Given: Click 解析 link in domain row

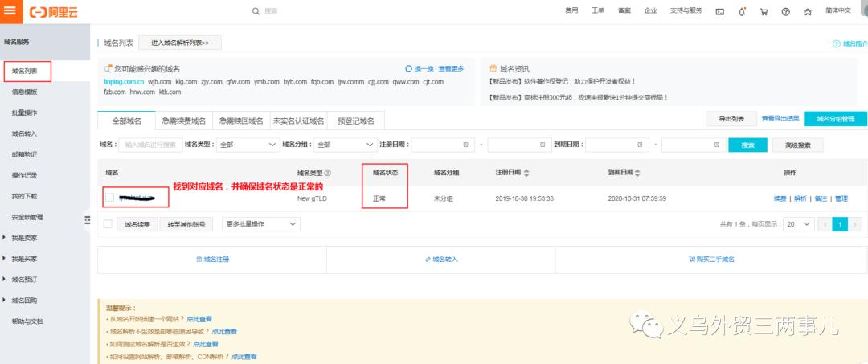Looking at the screenshot, I should click(800, 198).
